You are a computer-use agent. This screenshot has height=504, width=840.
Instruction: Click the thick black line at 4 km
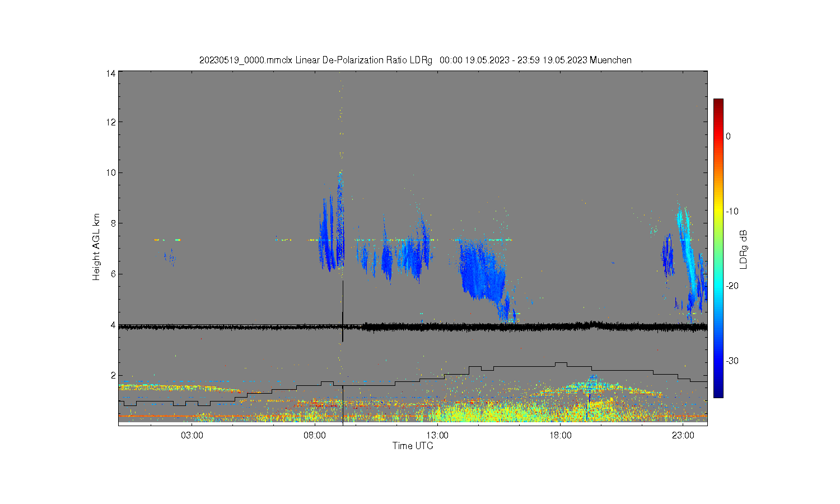coord(413,327)
